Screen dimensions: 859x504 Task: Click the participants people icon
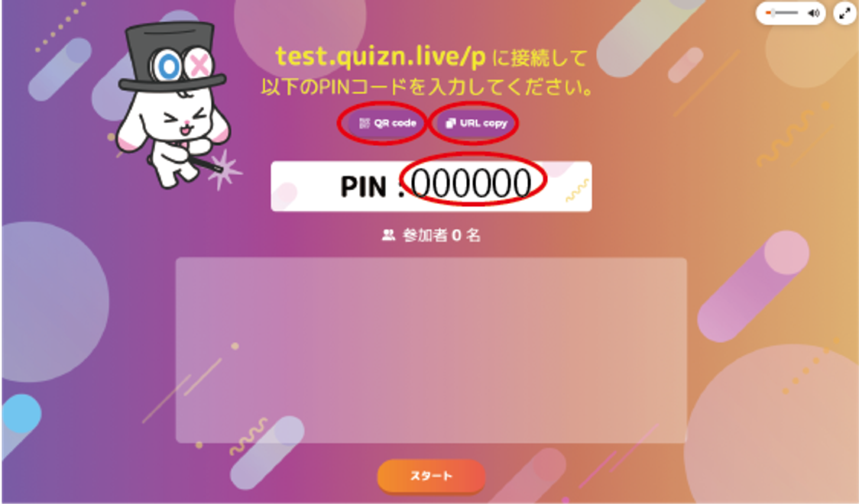pos(388,235)
